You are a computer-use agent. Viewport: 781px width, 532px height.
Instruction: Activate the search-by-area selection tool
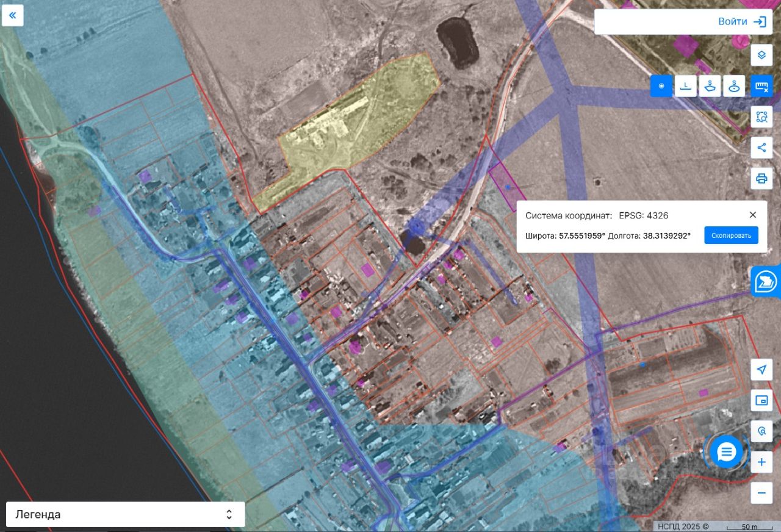click(761, 117)
